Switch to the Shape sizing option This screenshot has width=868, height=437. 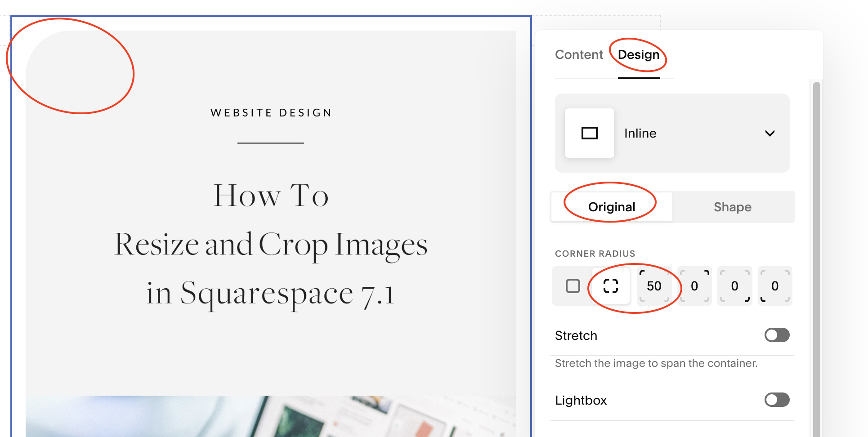pos(733,207)
